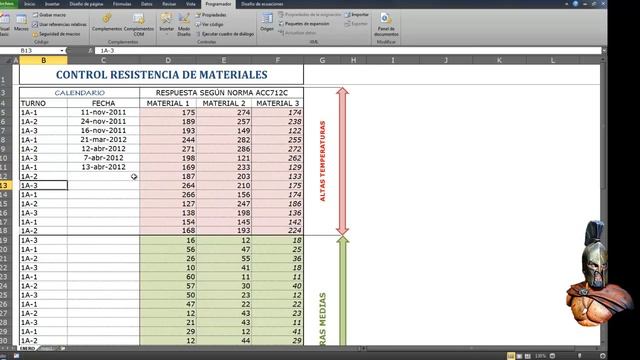Viewport: 640px width, 360px height.
Task: Click Ver código
Action: tap(209, 24)
